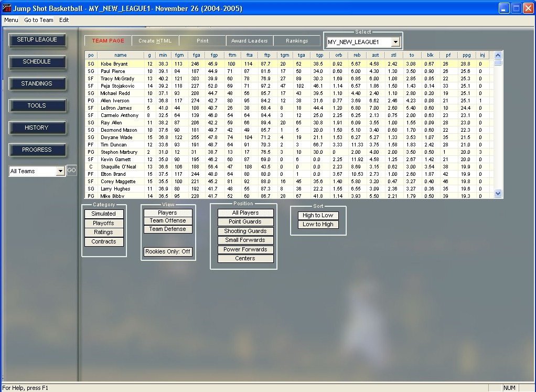Image resolution: width=536 pixels, height=392 pixels.
Task: Click the name column header
Action: [x=121, y=55]
